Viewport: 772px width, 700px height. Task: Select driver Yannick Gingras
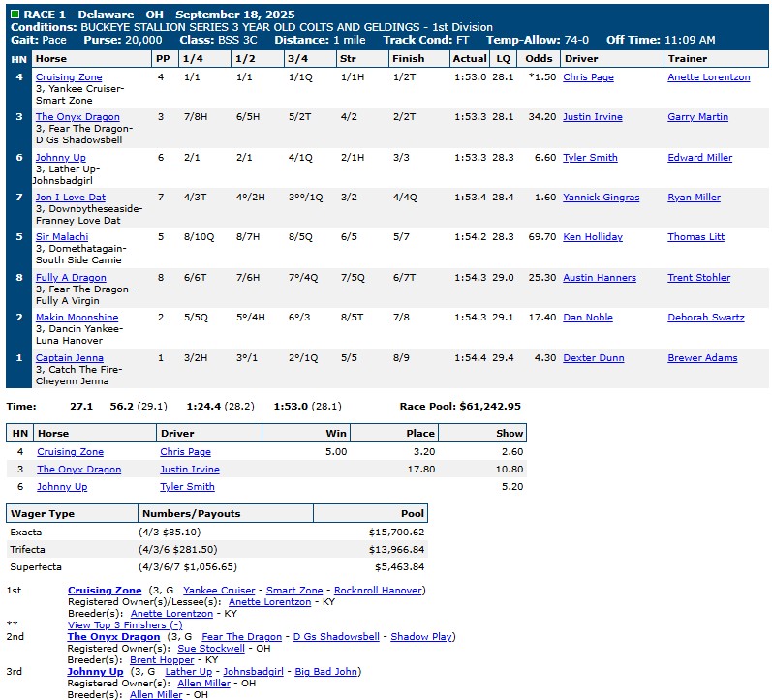click(601, 198)
